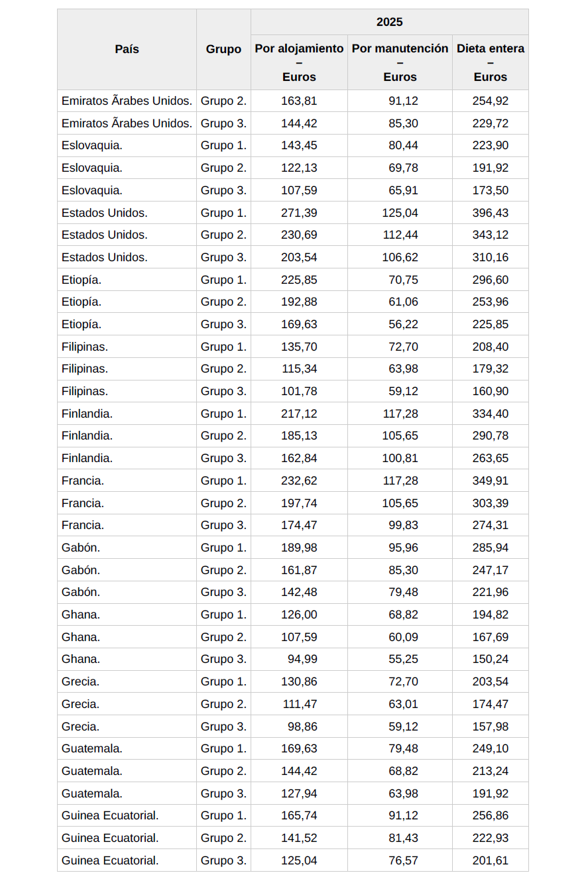Click the País column header

pos(127,49)
